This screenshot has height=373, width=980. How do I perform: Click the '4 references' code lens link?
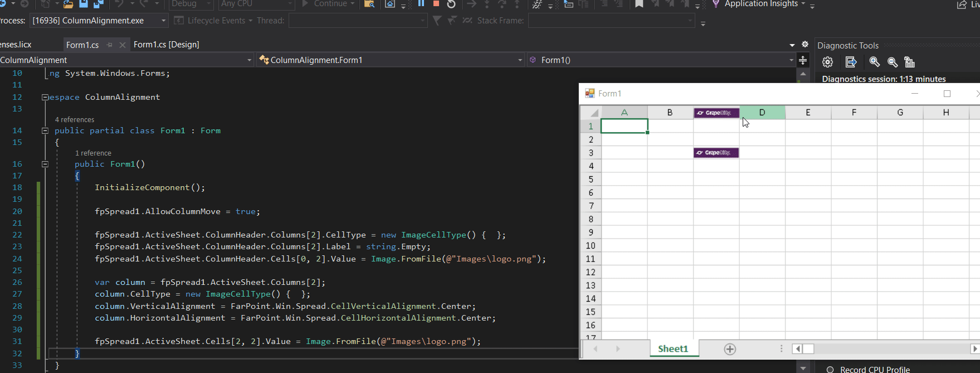(x=75, y=120)
